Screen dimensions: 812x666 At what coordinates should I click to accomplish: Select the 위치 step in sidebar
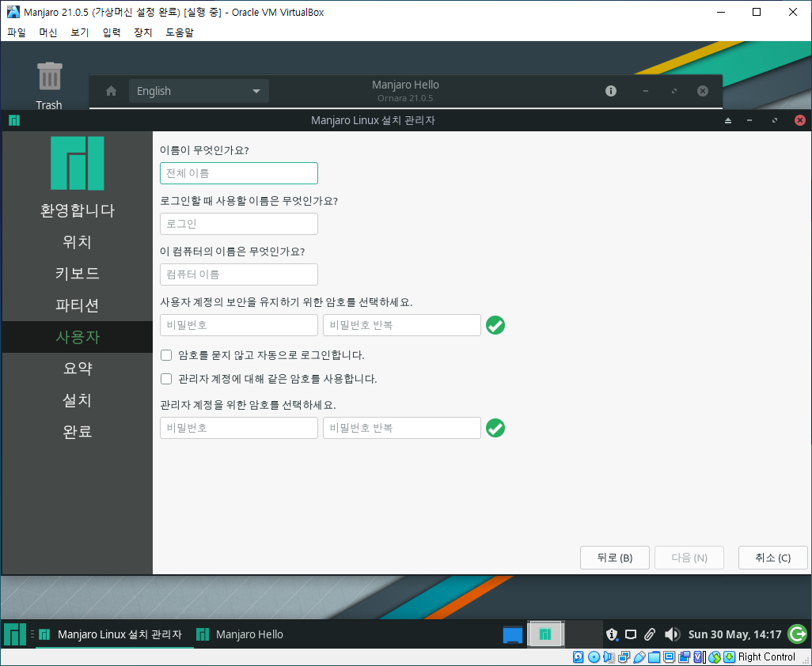(78, 242)
